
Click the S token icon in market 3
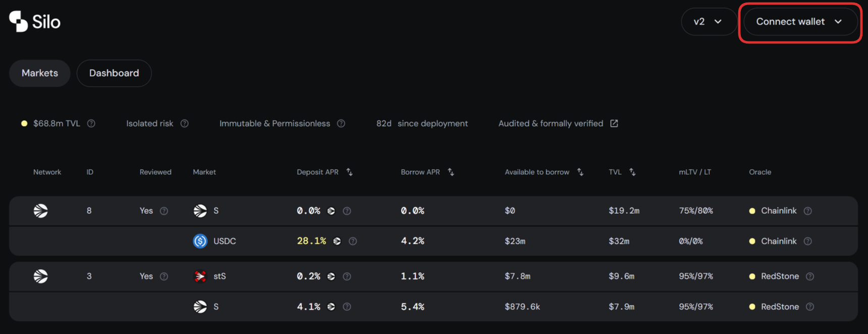[200, 307]
